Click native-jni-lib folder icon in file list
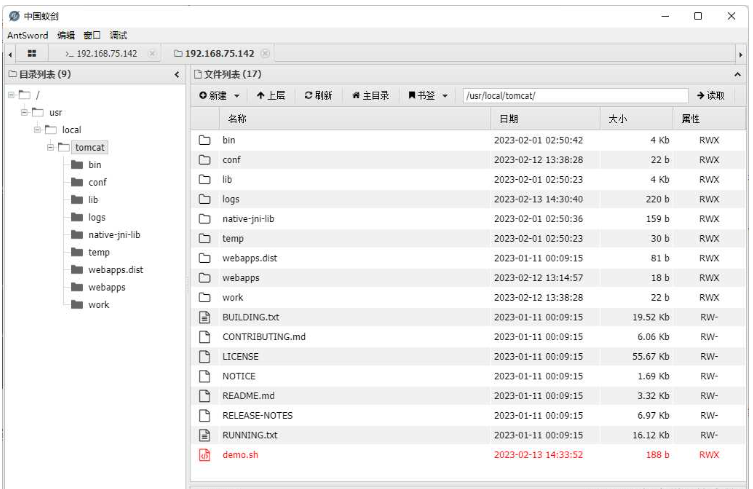753x489 pixels. 205,219
